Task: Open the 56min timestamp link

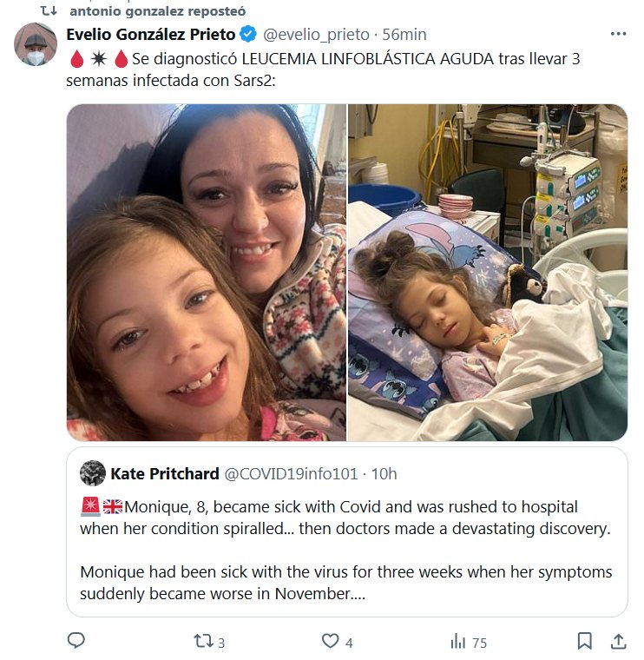Action: pyautogui.click(x=404, y=35)
